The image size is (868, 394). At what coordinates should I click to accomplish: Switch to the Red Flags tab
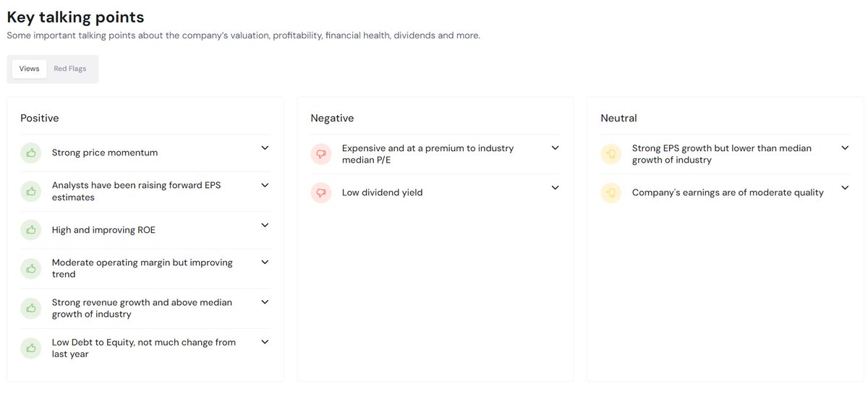point(70,69)
